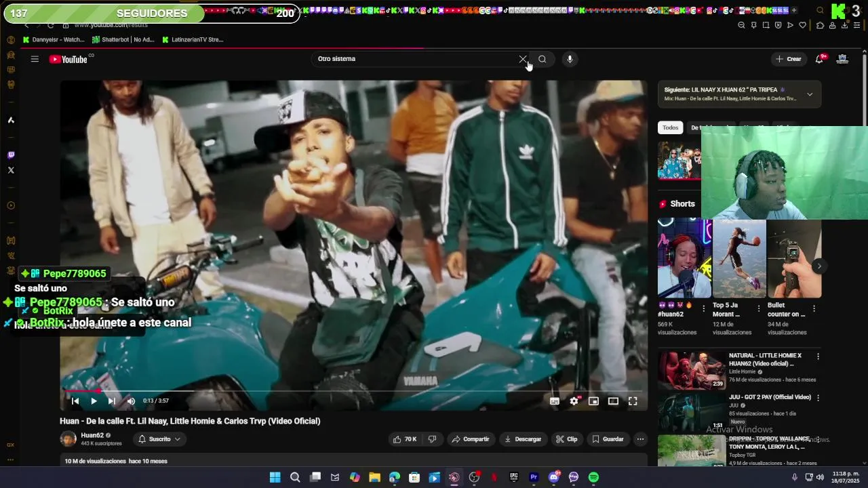Open Dannyeisr bookmark
868x488 pixels.
coord(54,40)
